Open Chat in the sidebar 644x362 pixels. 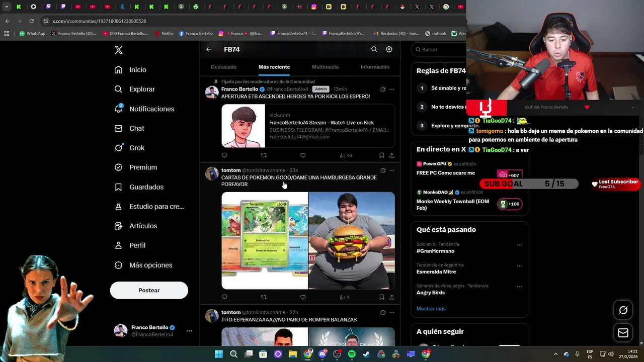click(129, 128)
